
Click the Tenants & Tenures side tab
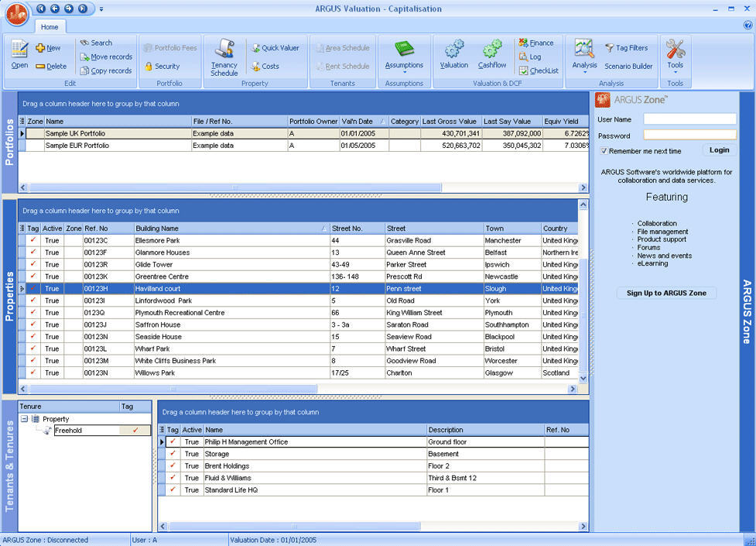coord(9,466)
